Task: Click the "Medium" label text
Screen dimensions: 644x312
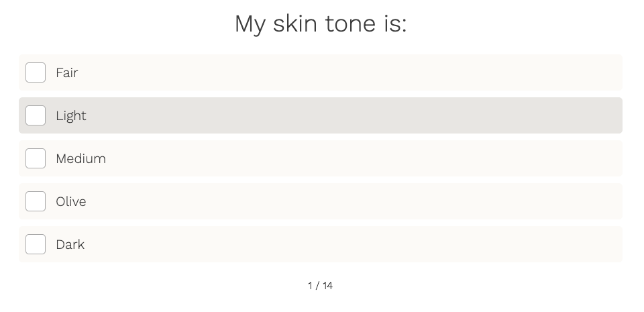Action: 80,158
